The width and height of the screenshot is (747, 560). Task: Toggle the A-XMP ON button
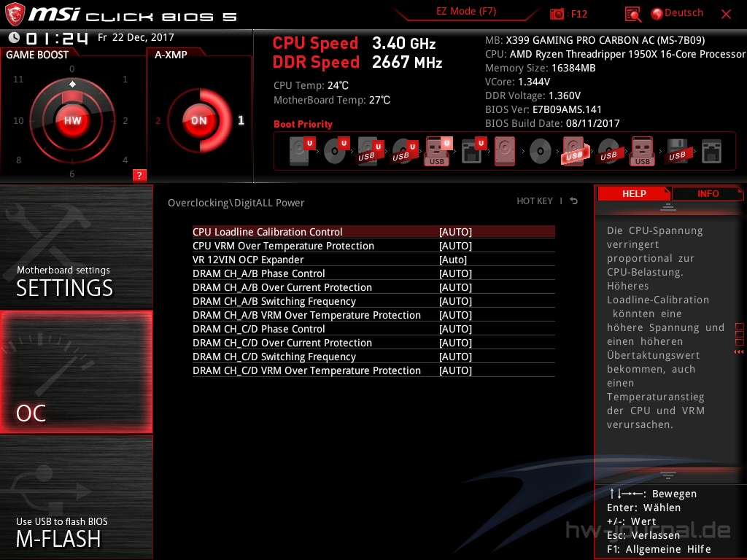click(x=199, y=120)
